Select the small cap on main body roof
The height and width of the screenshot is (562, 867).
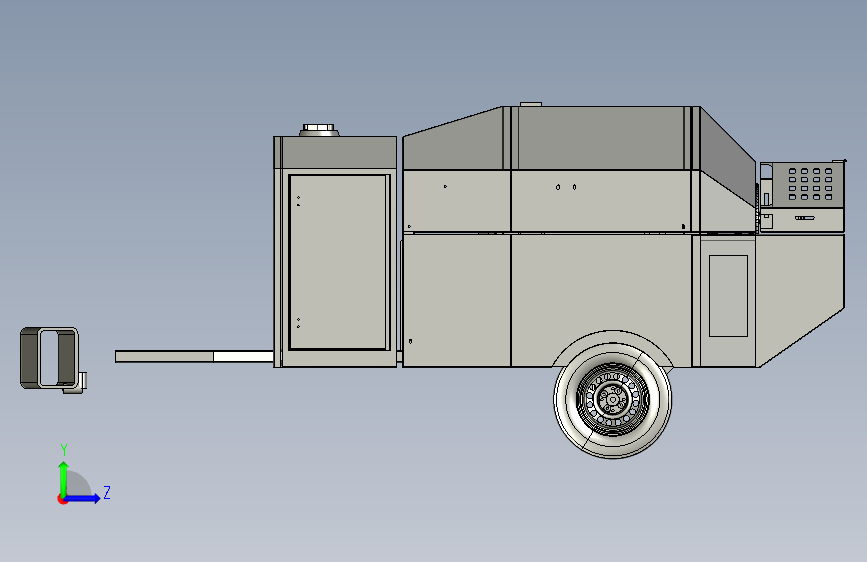tap(531, 103)
